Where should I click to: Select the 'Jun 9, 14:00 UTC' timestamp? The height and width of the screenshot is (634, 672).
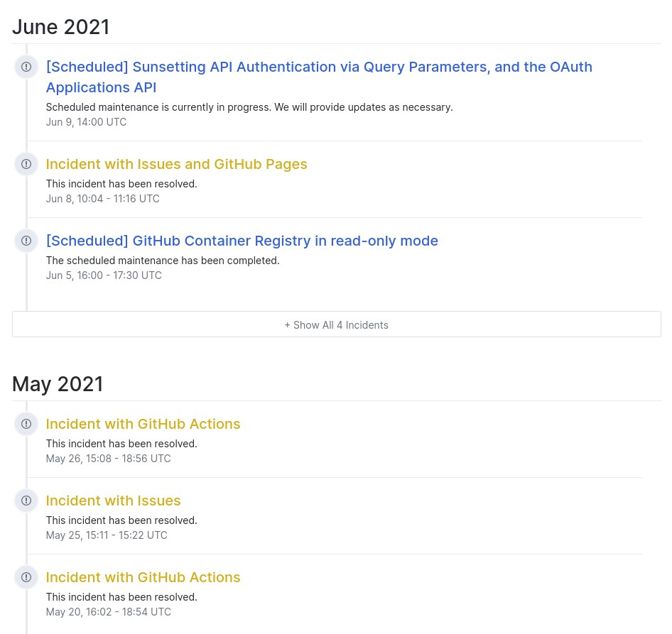coord(86,122)
